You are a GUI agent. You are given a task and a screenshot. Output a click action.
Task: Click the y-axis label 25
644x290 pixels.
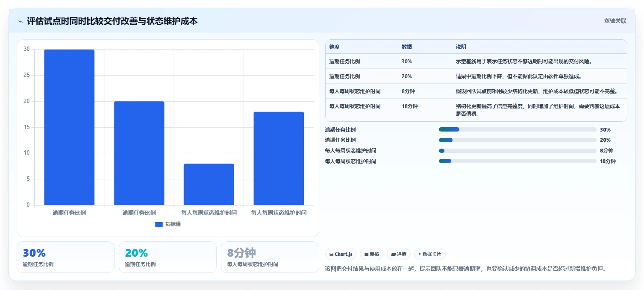26,75
